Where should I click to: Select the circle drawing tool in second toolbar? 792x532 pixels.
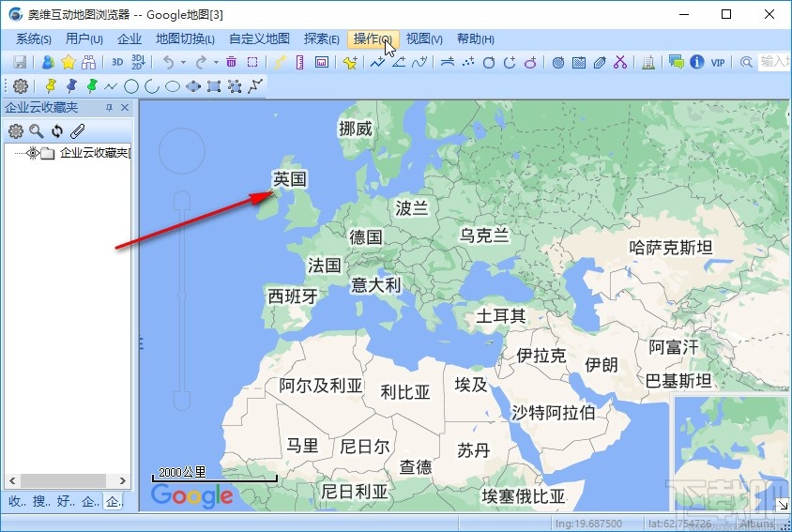click(131, 87)
